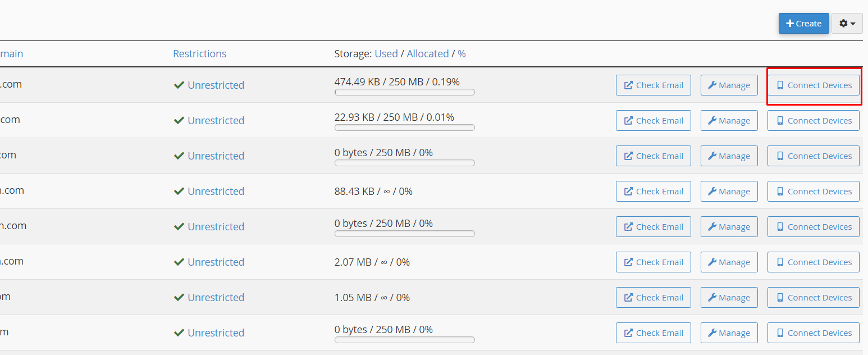The width and height of the screenshot is (868, 355).
Task: Connect Devices for the 1.05 MB account
Action: point(813,298)
